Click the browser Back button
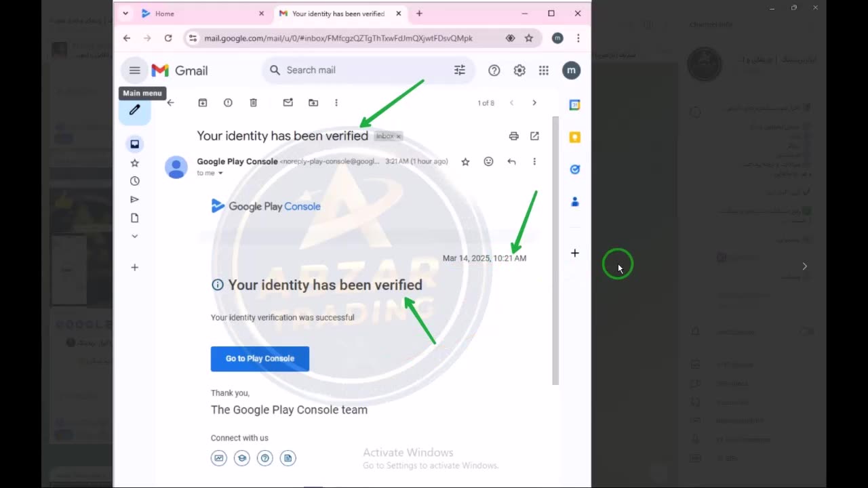 click(127, 39)
